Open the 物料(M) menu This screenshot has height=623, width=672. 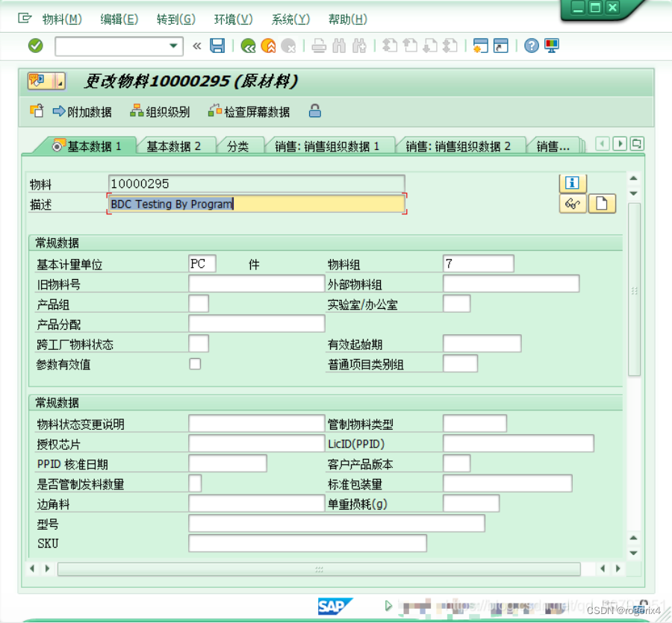click(62, 19)
